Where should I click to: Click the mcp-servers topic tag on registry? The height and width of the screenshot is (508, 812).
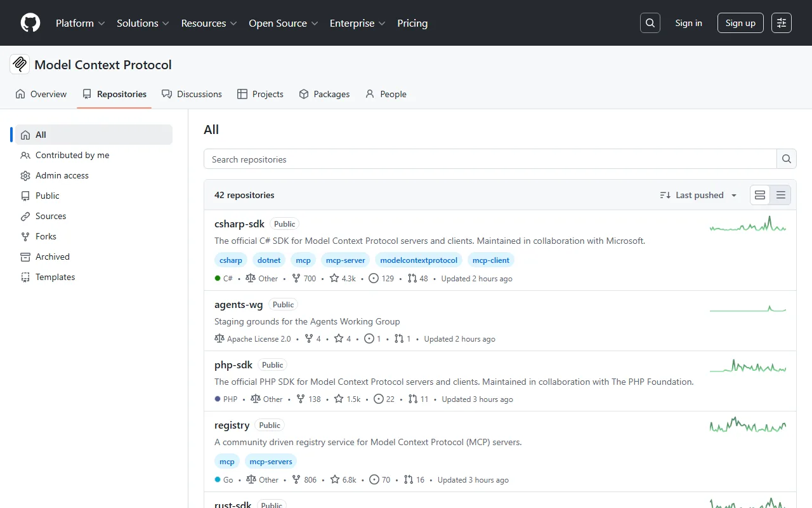[x=271, y=461]
